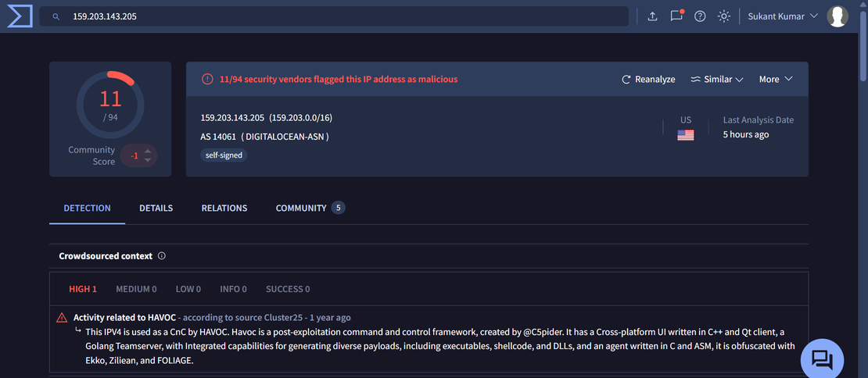
Task: Click the user profile avatar
Action: click(x=838, y=16)
